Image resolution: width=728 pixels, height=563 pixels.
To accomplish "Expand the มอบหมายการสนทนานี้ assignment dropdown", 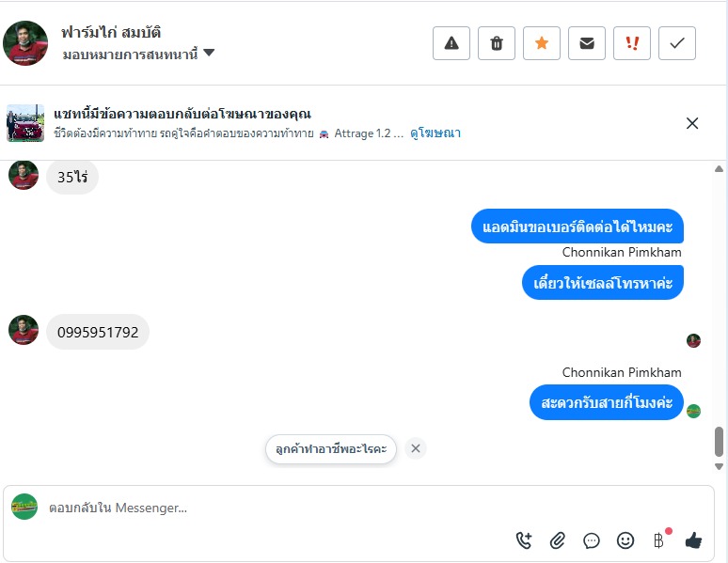I will coord(209,54).
